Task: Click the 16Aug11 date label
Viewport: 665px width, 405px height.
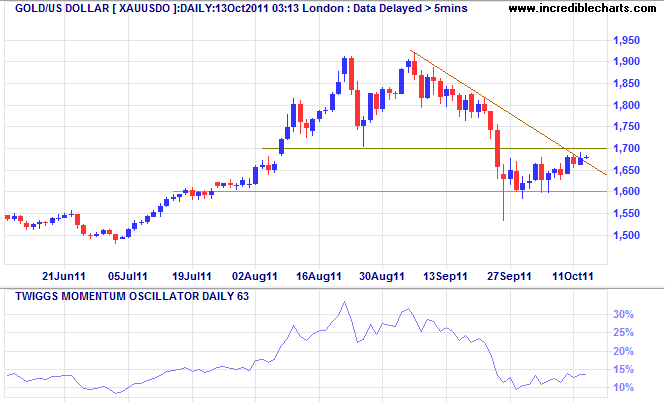Action: [319, 277]
